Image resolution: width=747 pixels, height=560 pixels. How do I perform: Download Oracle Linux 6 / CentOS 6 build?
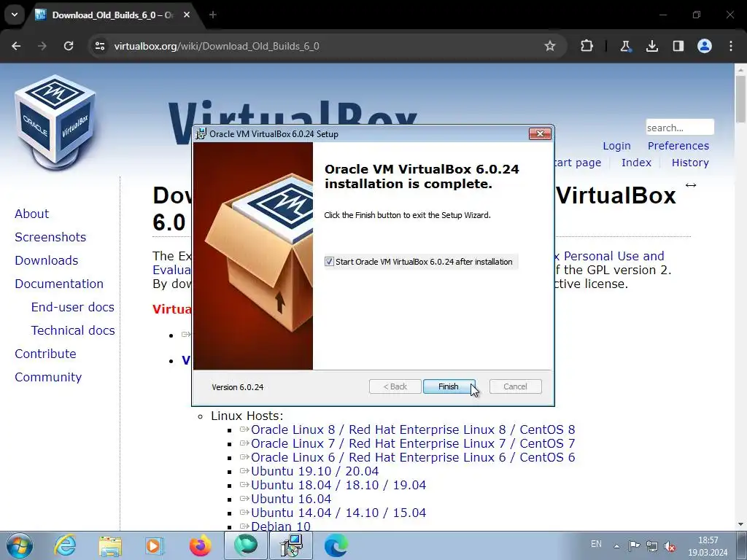point(413,457)
